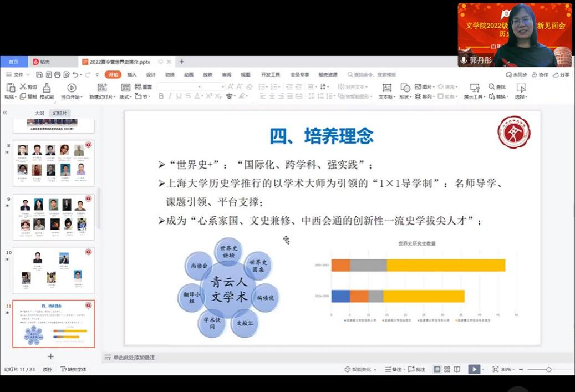Screen dimensions: 575x392
Task: Click the Paste (粘贴) clipboard icon
Action: click(10, 88)
